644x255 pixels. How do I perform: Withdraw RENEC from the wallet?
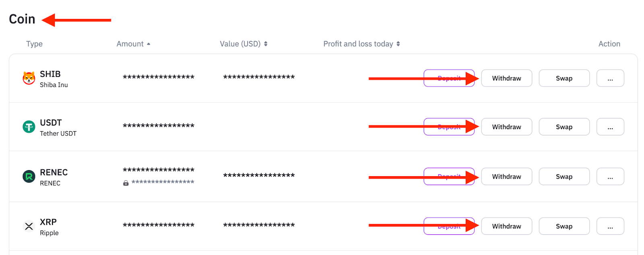(x=506, y=177)
